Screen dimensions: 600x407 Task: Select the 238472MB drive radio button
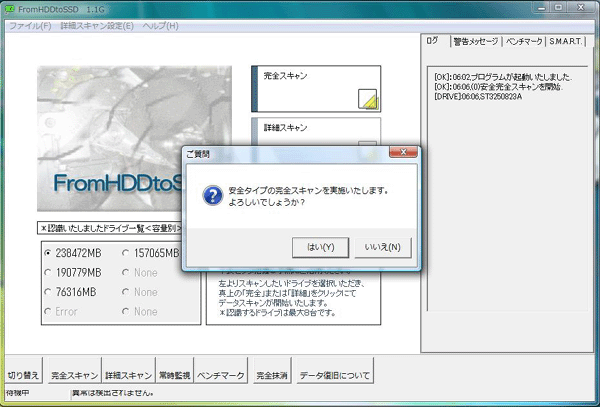coord(48,253)
